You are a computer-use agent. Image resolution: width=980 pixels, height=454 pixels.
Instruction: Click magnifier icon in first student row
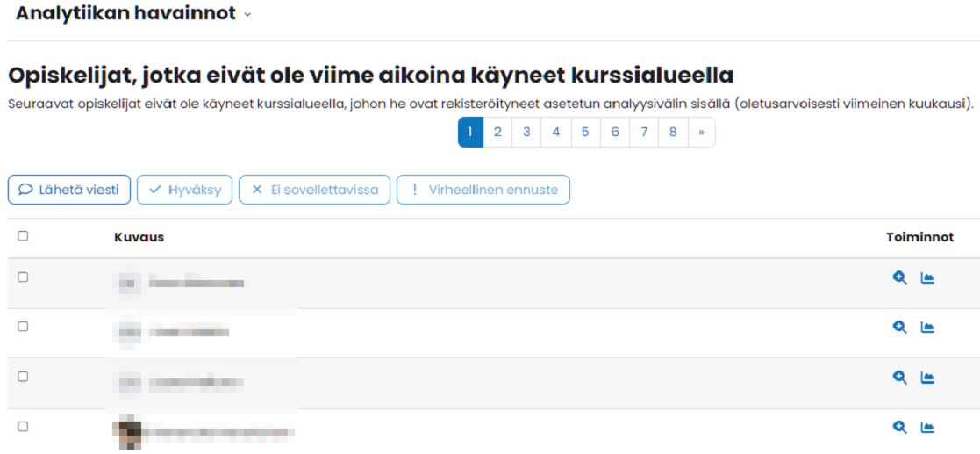click(899, 277)
